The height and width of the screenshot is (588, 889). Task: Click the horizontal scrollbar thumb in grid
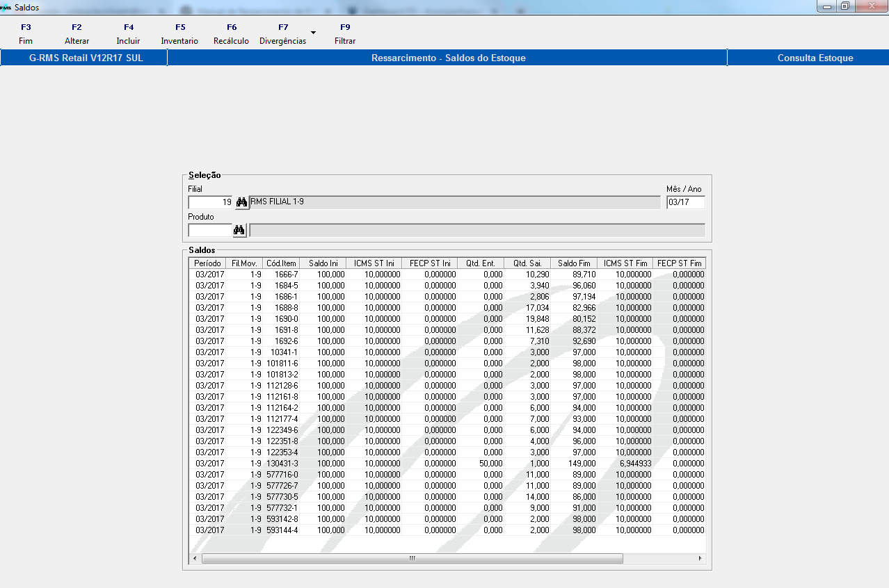[412, 558]
